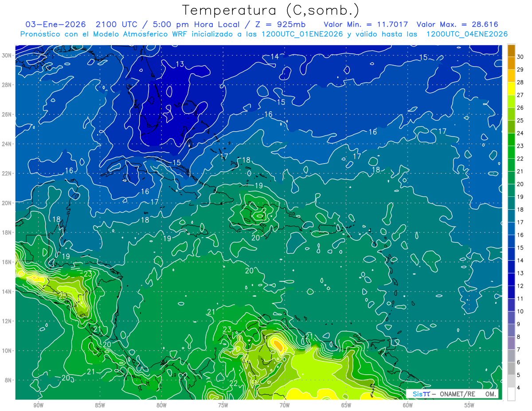Click the color bar tick label "27"
Viewport: 532px width, 411px height.
click(520, 95)
